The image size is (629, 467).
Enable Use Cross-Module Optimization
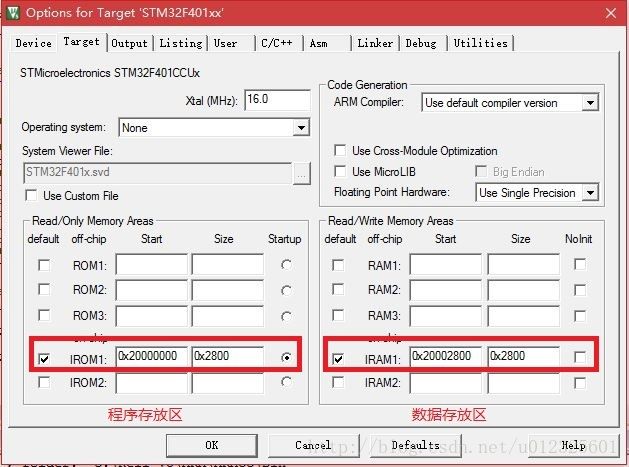tap(340, 150)
